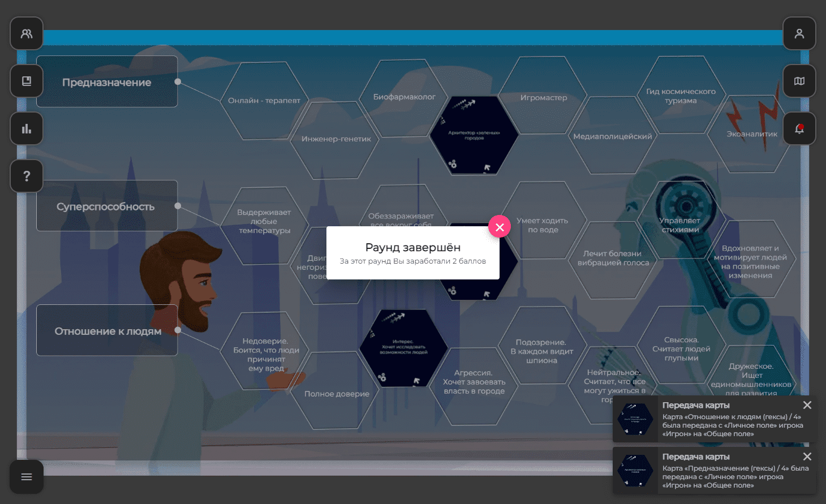
Task: Click the Экоаналитик hexagon
Action: (752, 134)
